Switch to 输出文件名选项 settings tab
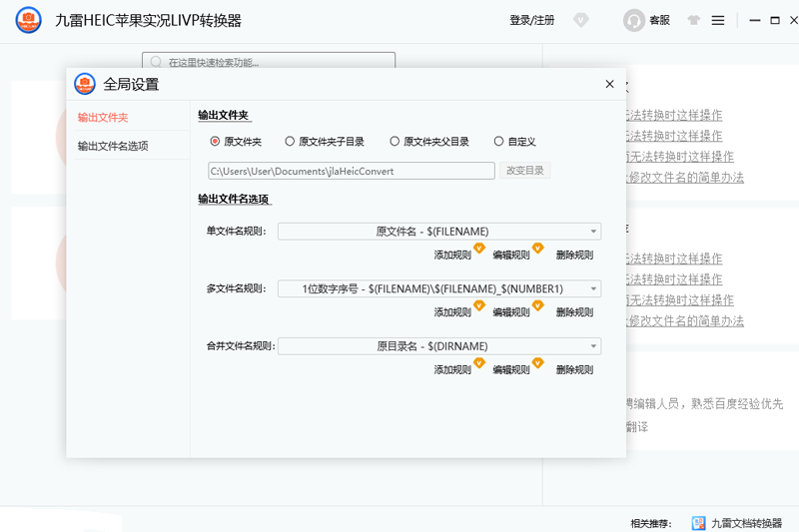 point(113,146)
